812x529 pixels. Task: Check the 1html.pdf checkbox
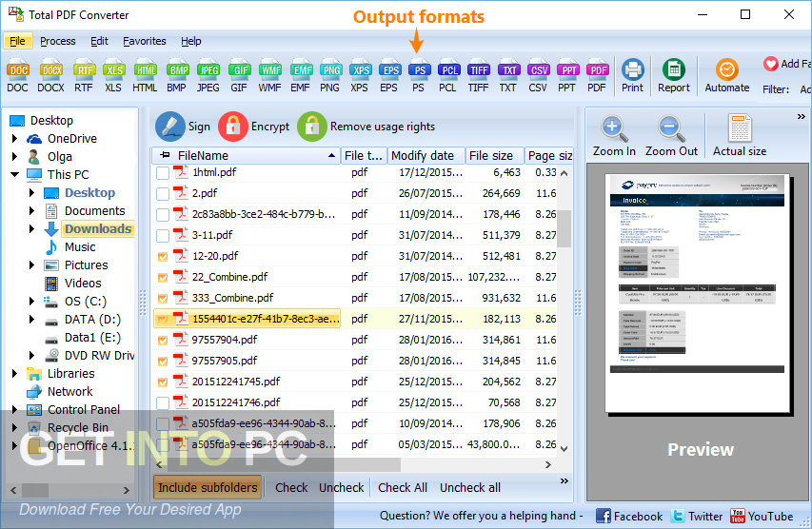163,173
